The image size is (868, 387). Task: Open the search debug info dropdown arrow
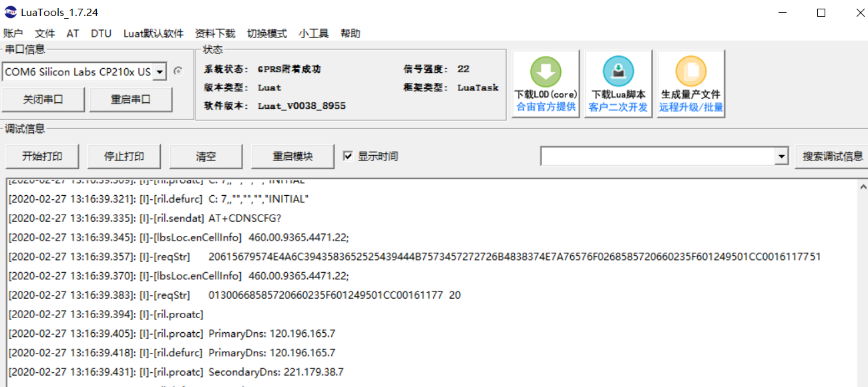click(x=782, y=156)
